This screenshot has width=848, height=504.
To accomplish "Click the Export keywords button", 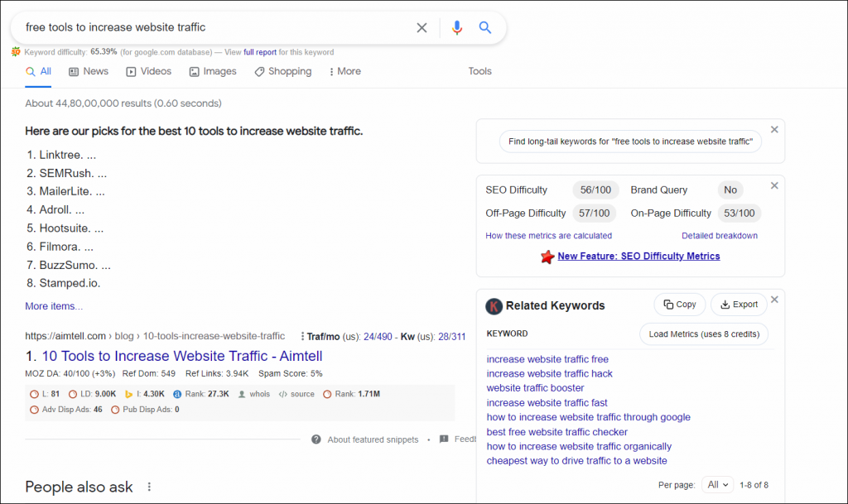I will [739, 305].
